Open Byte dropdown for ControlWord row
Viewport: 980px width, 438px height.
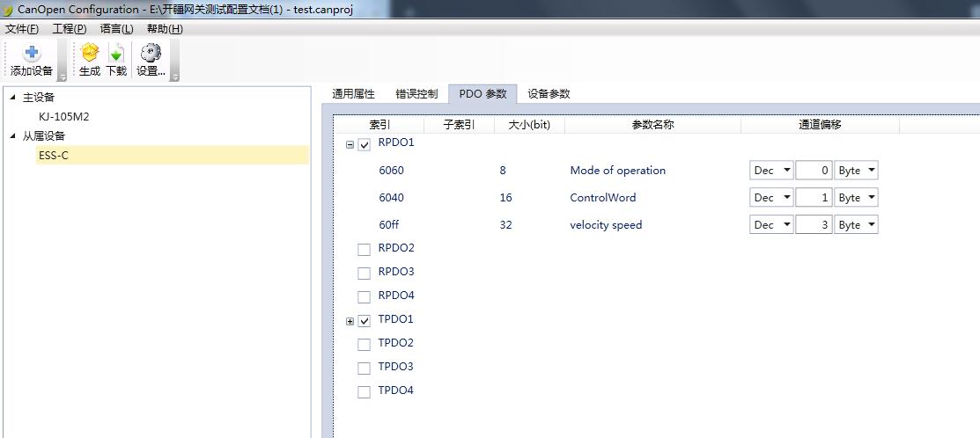[x=856, y=198]
